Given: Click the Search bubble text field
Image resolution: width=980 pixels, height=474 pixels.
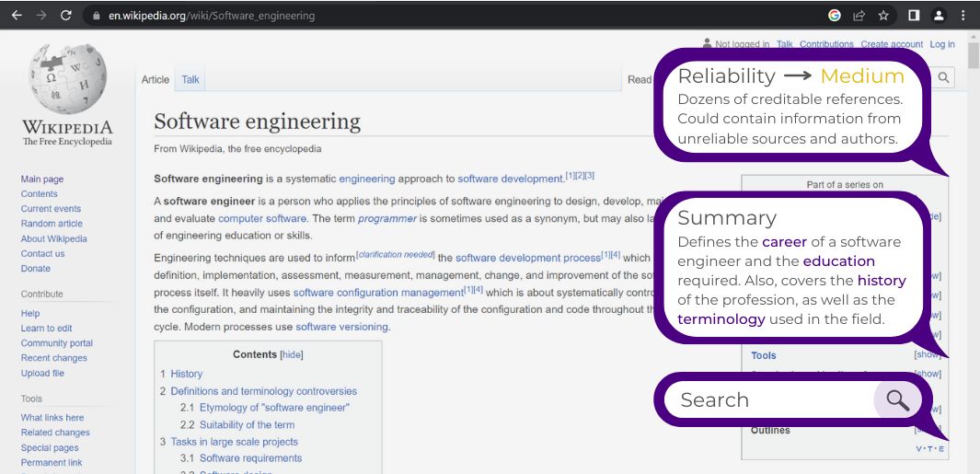Looking at the screenshot, I should pyautogui.click(x=768, y=400).
